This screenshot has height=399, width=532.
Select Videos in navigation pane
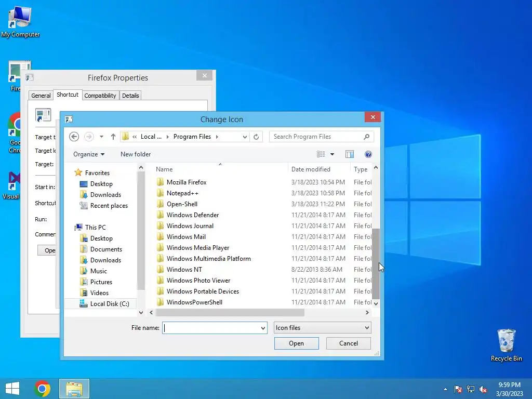pos(99,292)
